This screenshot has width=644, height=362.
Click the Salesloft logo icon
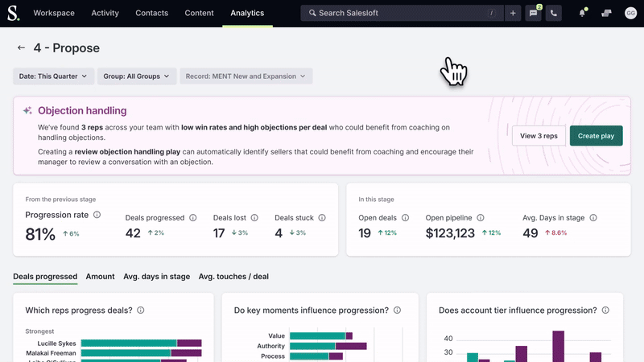(x=15, y=13)
